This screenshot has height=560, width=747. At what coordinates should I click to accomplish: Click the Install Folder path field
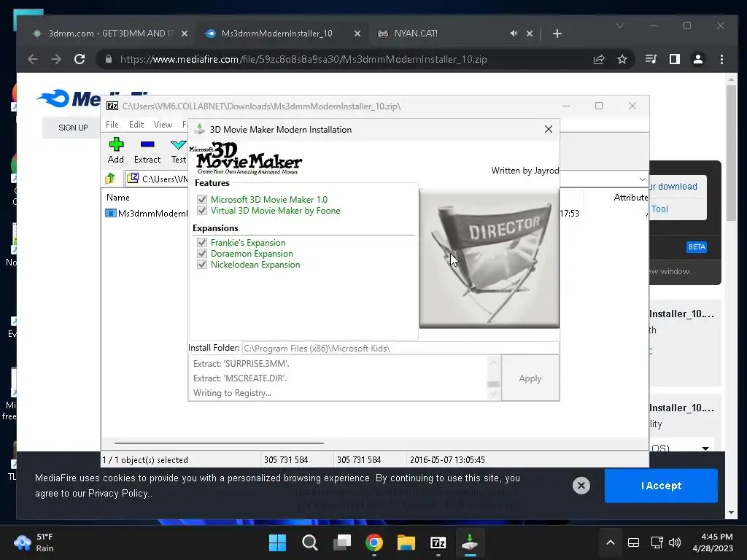(400, 348)
